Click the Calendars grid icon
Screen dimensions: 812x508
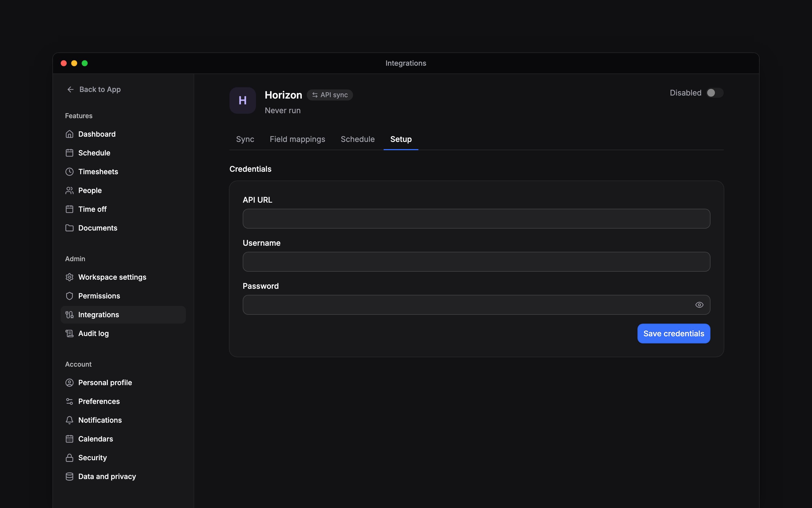[x=70, y=439]
